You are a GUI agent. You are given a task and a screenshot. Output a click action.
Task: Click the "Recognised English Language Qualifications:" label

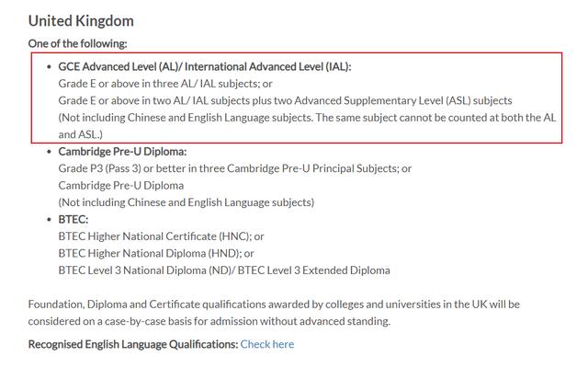pyautogui.click(x=133, y=344)
